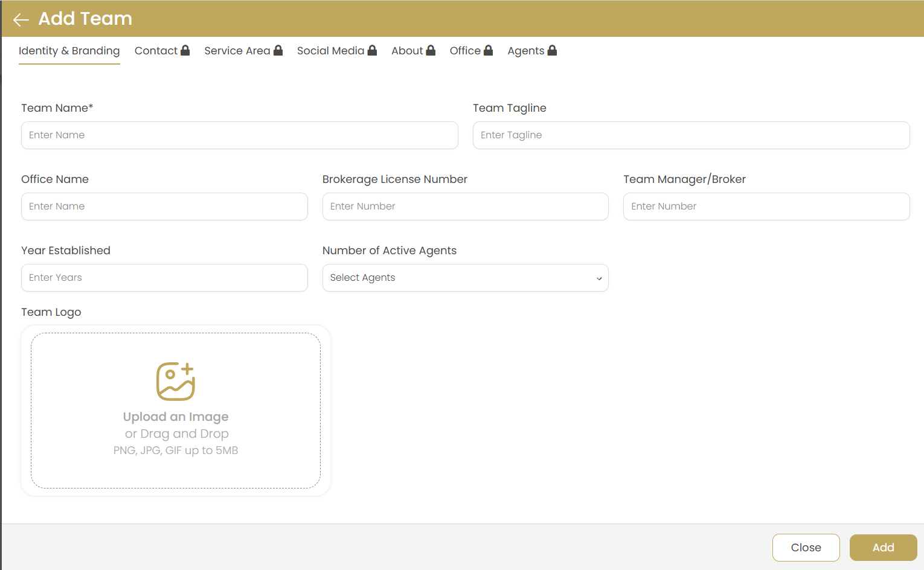Image resolution: width=924 pixels, height=570 pixels.
Task: Click the lock icon next to Contact
Action: click(185, 50)
